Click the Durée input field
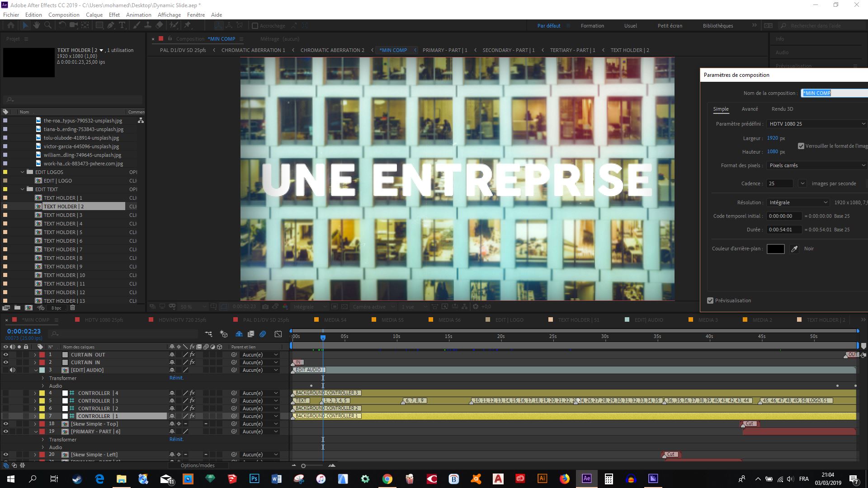The width and height of the screenshot is (868, 488). (784, 230)
